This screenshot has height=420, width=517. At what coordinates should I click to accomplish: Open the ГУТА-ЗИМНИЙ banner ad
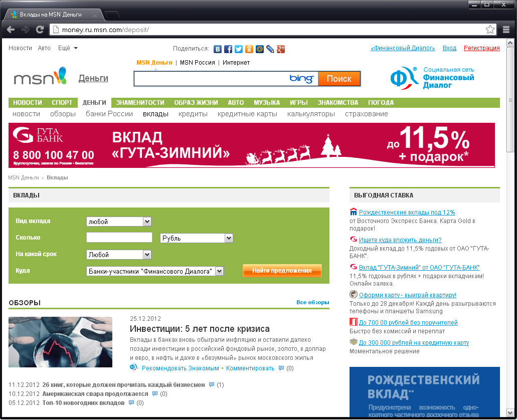[x=252, y=145]
